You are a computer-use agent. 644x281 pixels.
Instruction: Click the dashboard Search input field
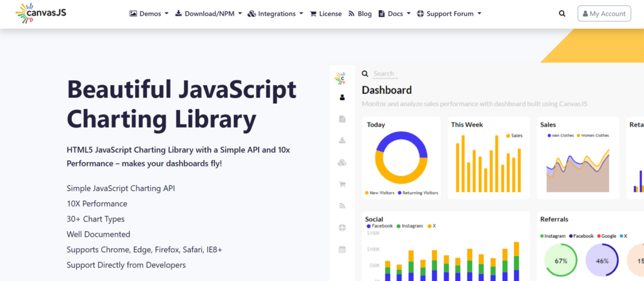point(385,74)
